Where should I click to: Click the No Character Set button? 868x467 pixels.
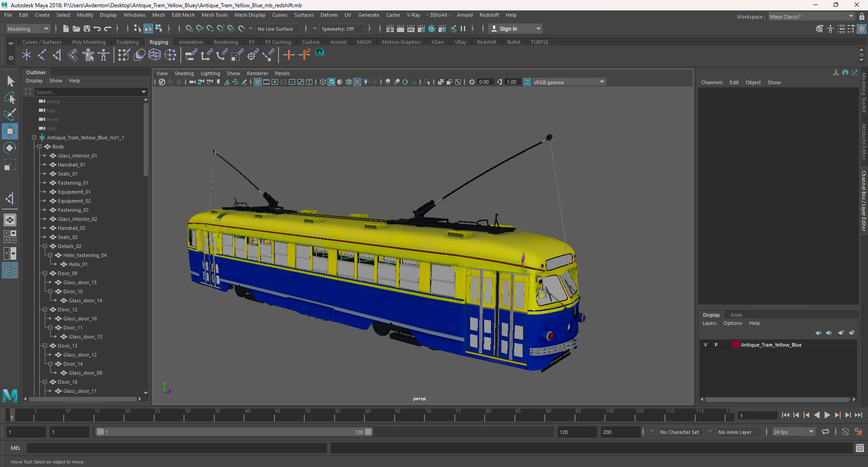[679, 432]
